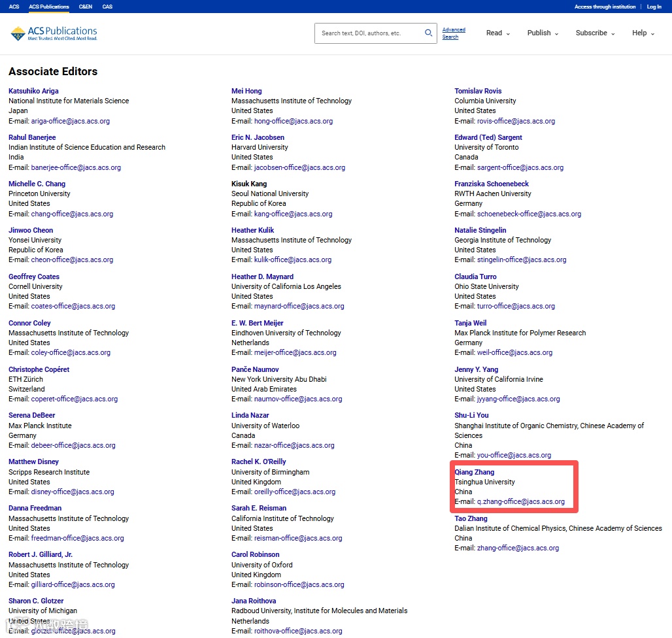Expand the Publish dropdown menu
This screenshot has height=638, width=672.
pyautogui.click(x=543, y=33)
